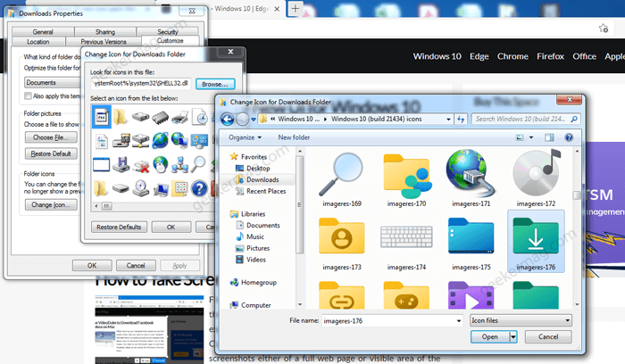Click the favorites star icon in browser
The height and width of the screenshot is (364, 625).
click(x=603, y=29)
